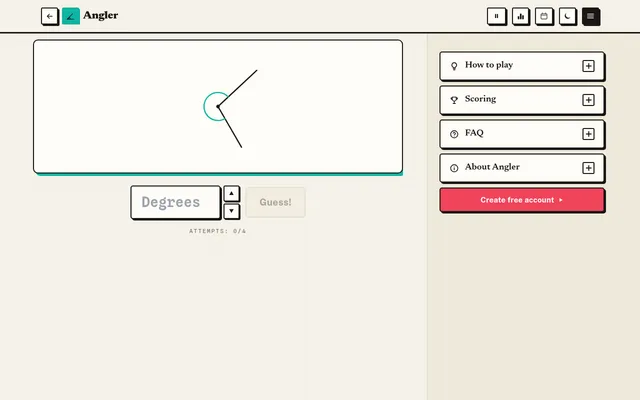Image resolution: width=640 pixels, height=400 pixels.
Task: Expand the Scoring section
Action: click(522, 100)
